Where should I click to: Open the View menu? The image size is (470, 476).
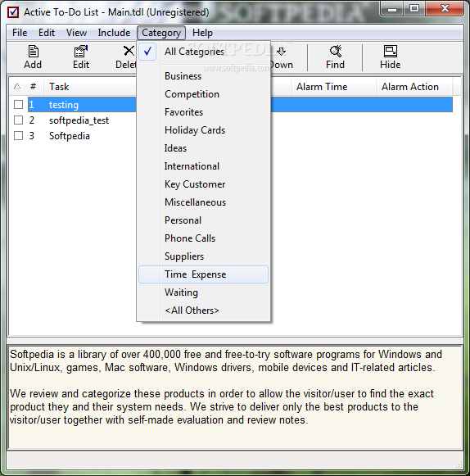(76, 33)
